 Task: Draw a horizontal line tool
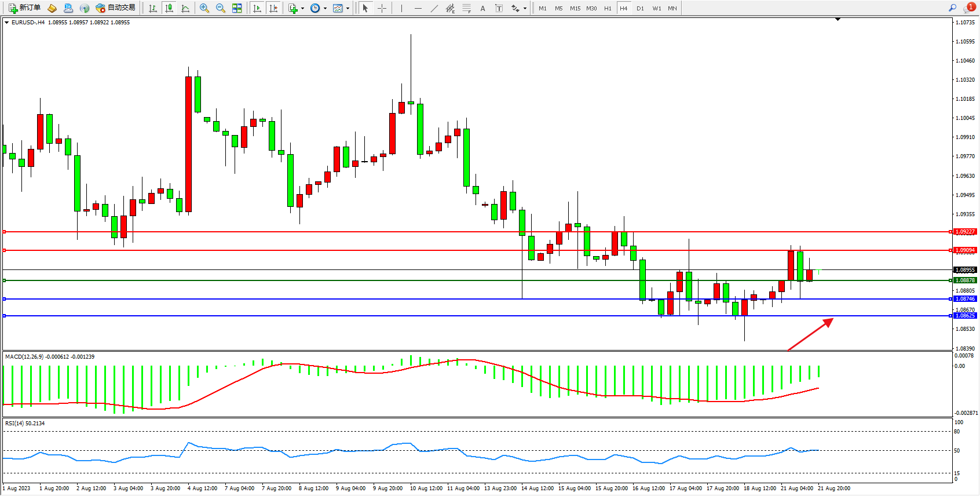[x=418, y=8]
